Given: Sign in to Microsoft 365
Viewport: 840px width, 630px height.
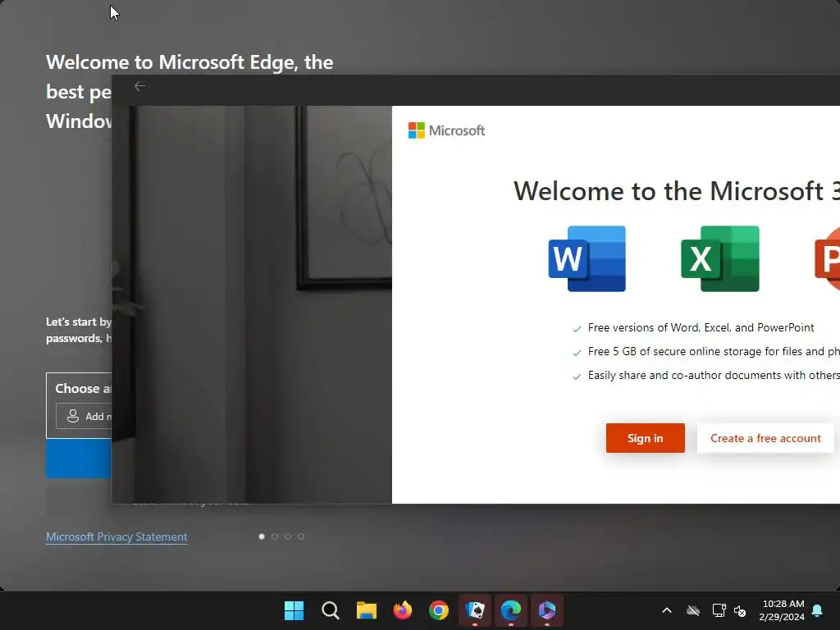Looking at the screenshot, I should 645,438.
